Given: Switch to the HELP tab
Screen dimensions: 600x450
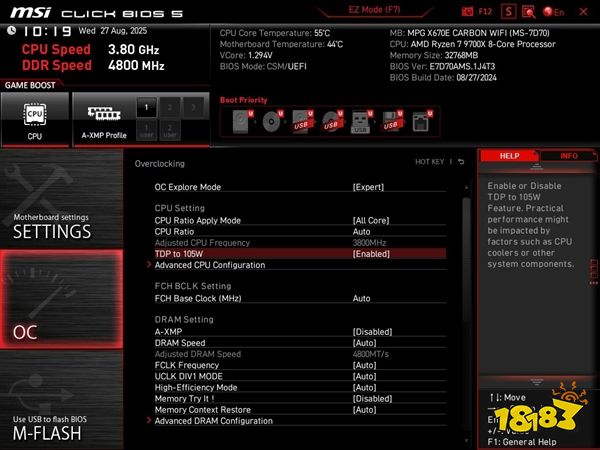Looking at the screenshot, I should (x=509, y=156).
